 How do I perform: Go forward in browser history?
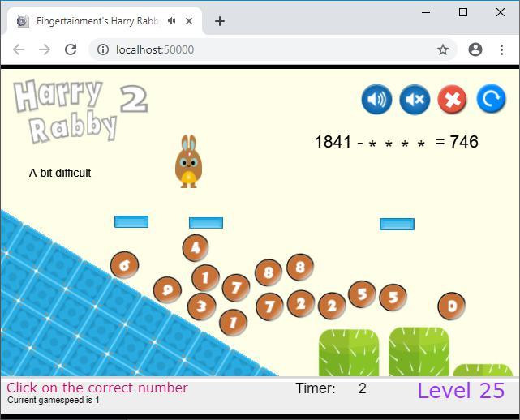click(45, 49)
